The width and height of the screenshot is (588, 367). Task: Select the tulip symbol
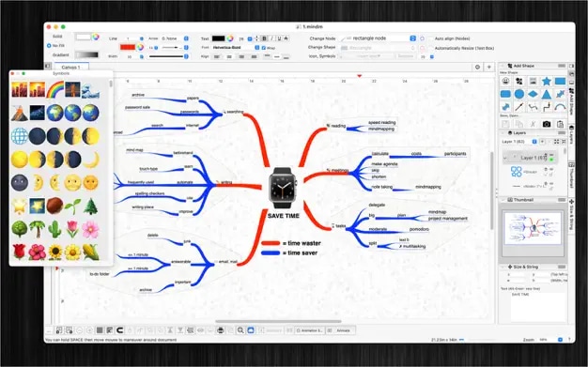72,229
